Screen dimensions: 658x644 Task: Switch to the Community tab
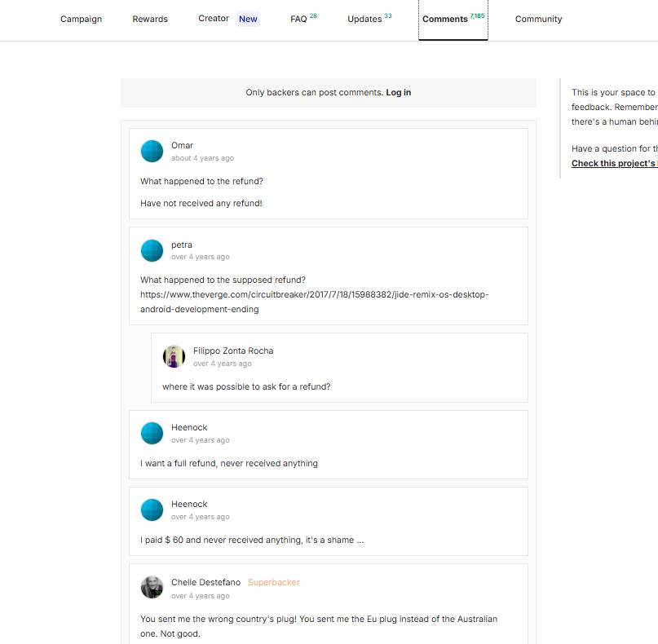(538, 19)
